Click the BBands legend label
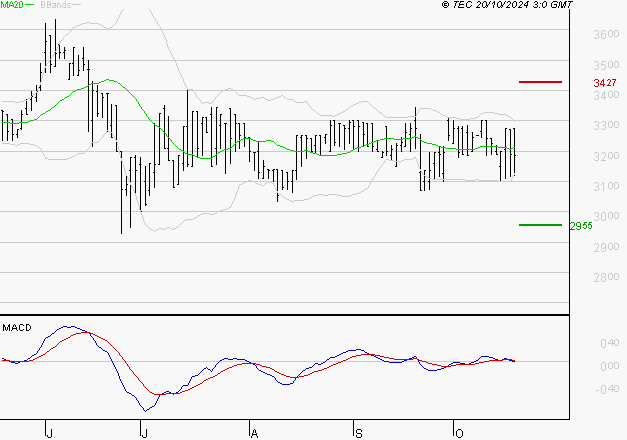This screenshot has height=440, width=627. pyautogui.click(x=56, y=5)
